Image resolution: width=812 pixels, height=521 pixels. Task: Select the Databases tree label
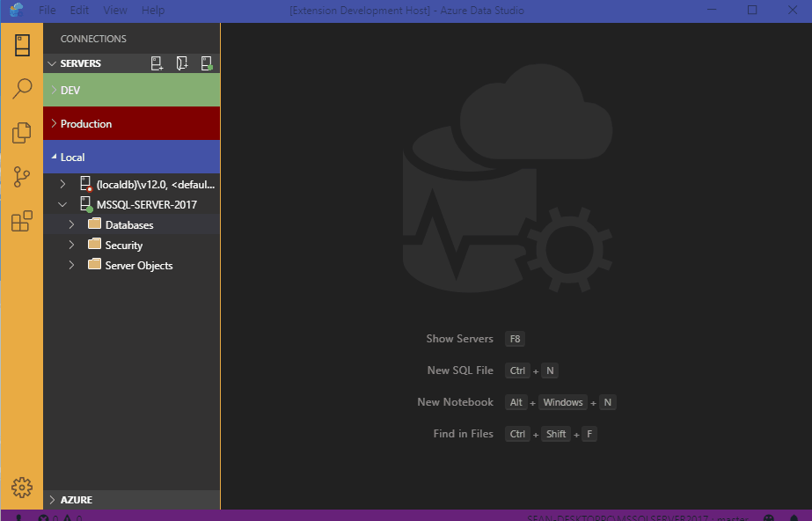click(x=129, y=224)
